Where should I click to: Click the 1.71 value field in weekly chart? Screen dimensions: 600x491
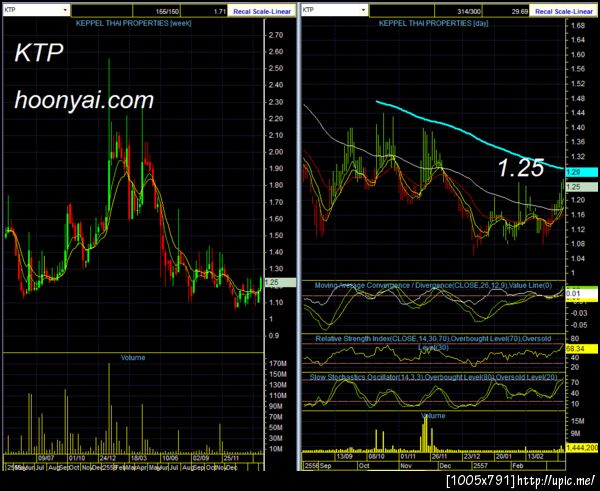[204, 11]
